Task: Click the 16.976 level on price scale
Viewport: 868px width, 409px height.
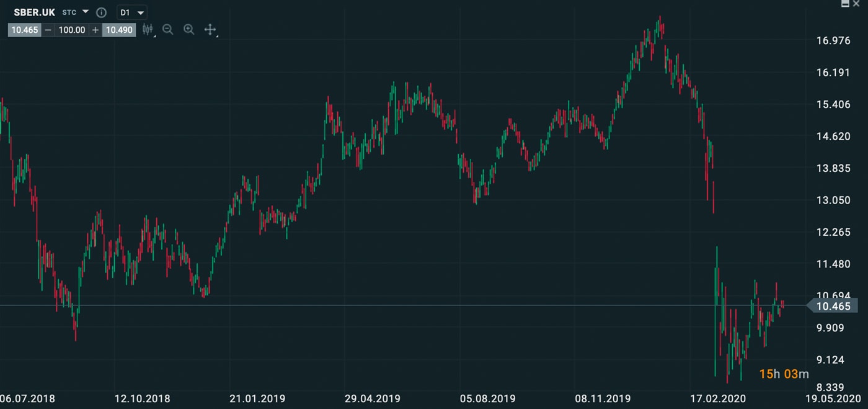Action: coord(833,41)
